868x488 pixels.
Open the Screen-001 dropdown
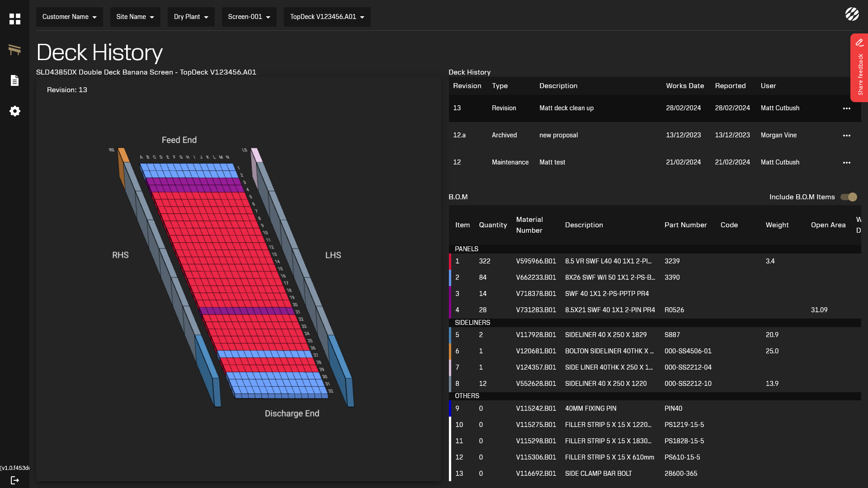coord(249,17)
